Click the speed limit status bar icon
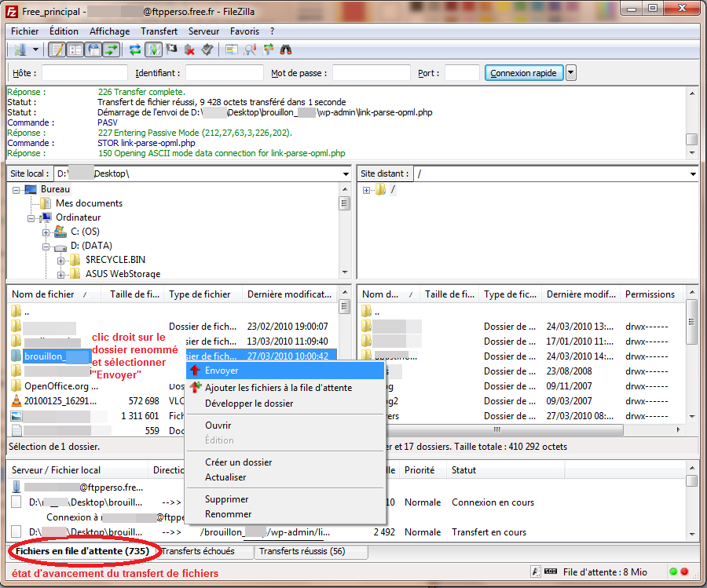Viewport: 707px width, 588px height. (551, 572)
